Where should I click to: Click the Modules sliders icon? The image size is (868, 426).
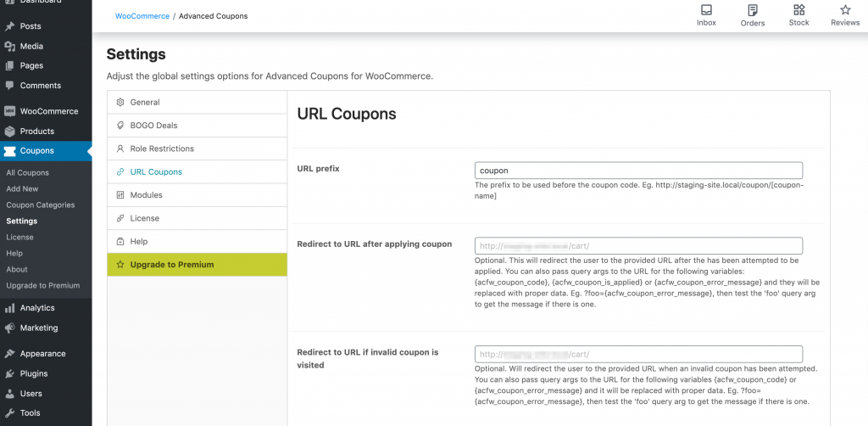pos(120,195)
